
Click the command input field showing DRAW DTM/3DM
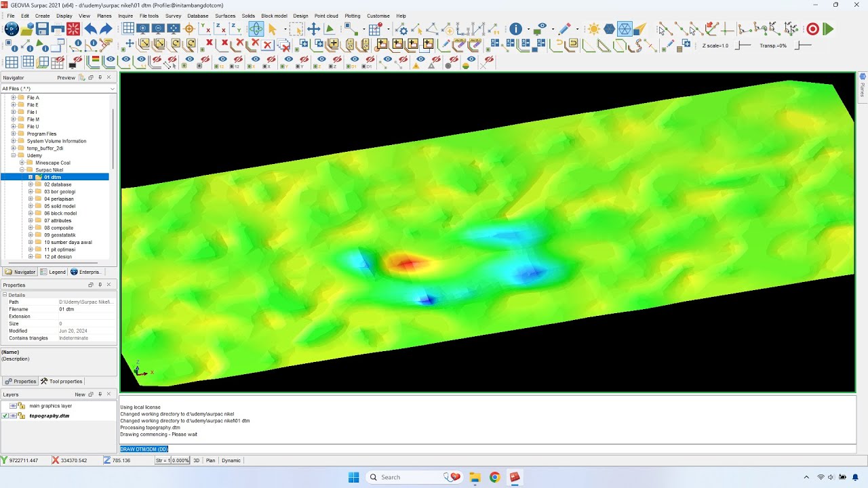point(488,449)
